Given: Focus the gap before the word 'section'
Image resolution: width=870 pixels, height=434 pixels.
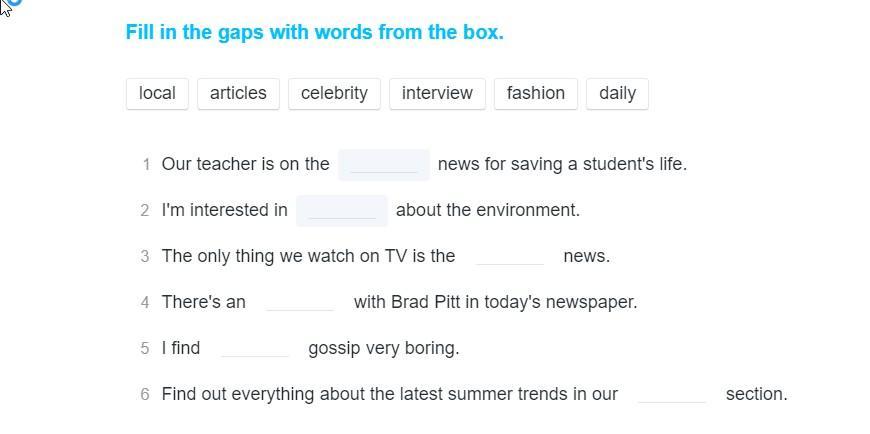Looking at the screenshot, I should click(672, 394).
